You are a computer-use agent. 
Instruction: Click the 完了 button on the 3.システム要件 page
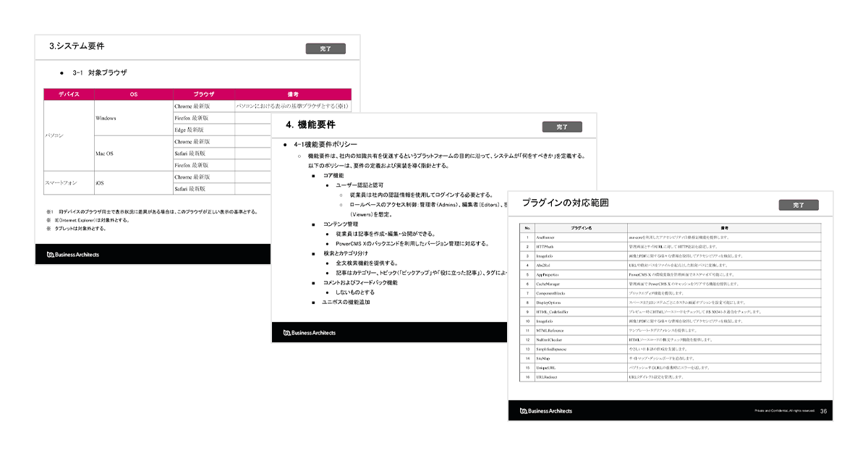coord(325,47)
